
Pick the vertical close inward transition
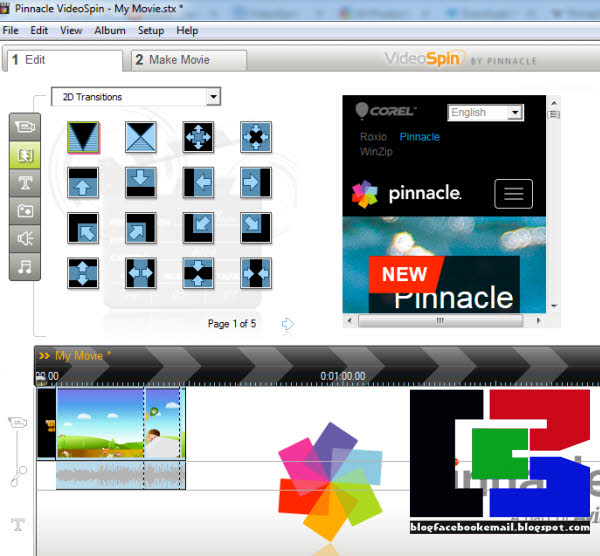point(198,273)
